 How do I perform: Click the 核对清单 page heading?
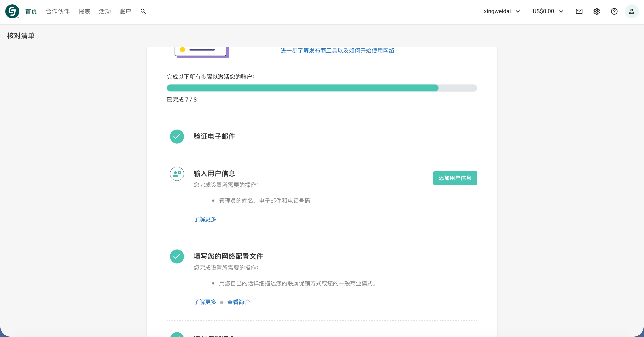pyautogui.click(x=21, y=36)
